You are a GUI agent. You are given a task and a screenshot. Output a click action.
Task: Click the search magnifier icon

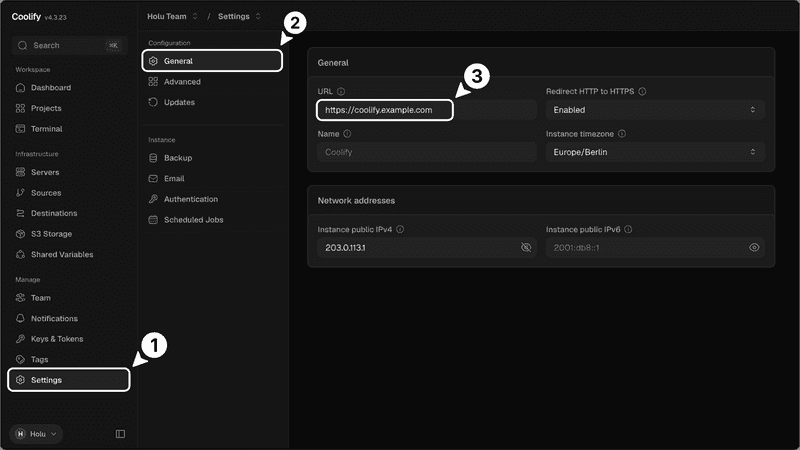tap(22, 45)
